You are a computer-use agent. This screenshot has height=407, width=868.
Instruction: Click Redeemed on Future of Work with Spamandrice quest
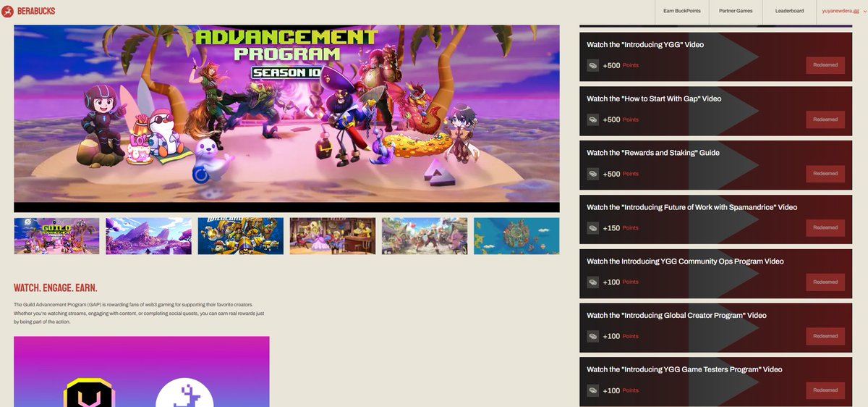[x=825, y=227]
